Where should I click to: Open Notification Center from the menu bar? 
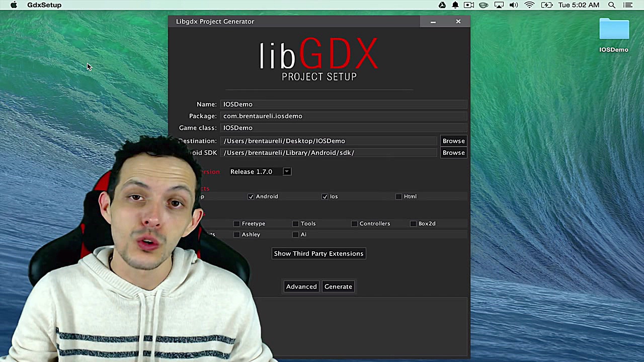coord(628,5)
